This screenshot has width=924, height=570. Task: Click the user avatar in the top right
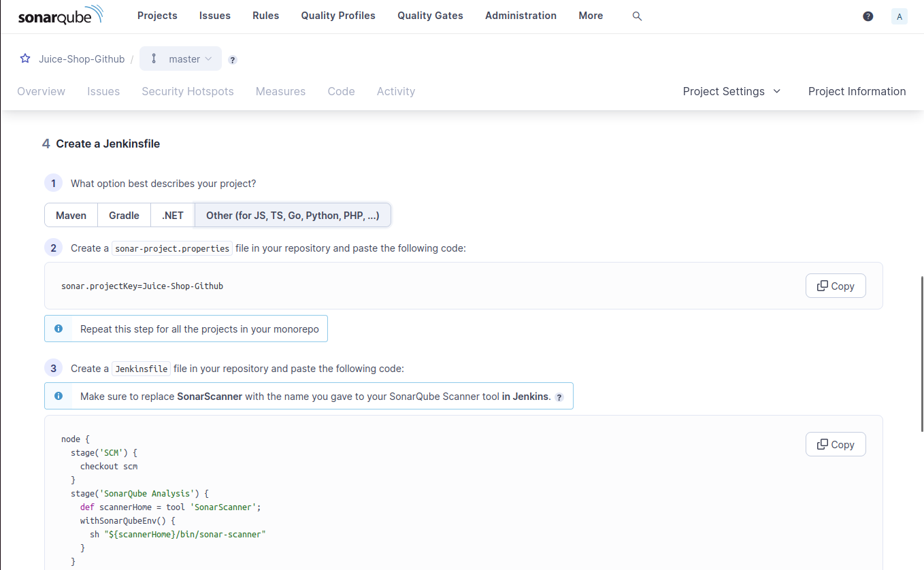tap(900, 16)
